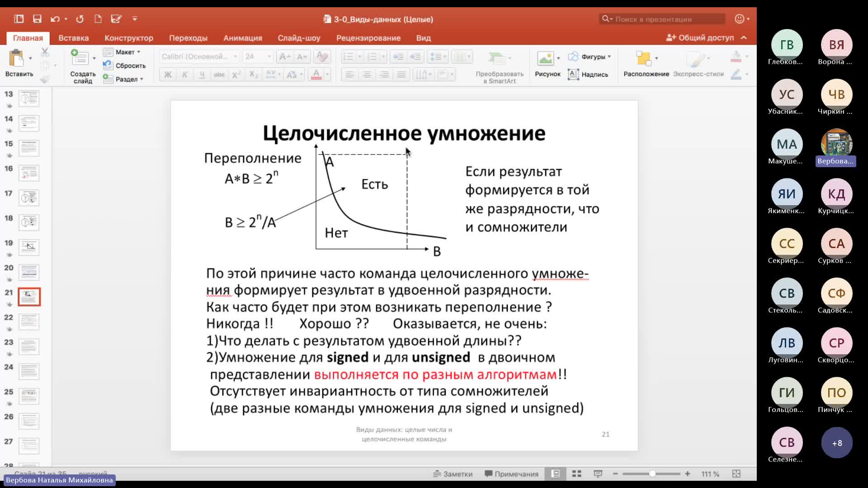Image resolution: width=868 pixels, height=488 pixels.
Task: Click the Paste (Вставить) icon
Action: 16,59
